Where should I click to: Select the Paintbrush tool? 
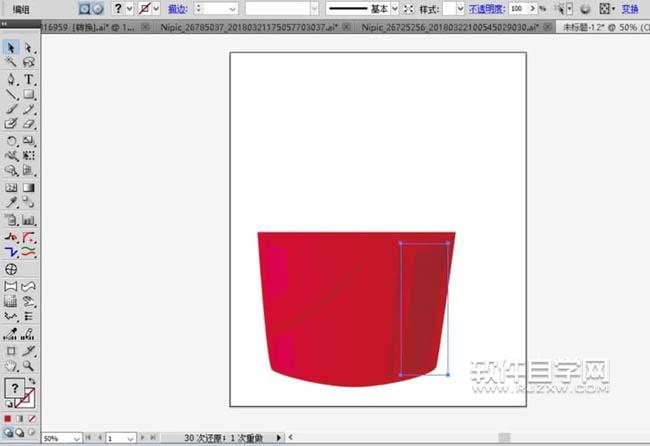[11, 109]
